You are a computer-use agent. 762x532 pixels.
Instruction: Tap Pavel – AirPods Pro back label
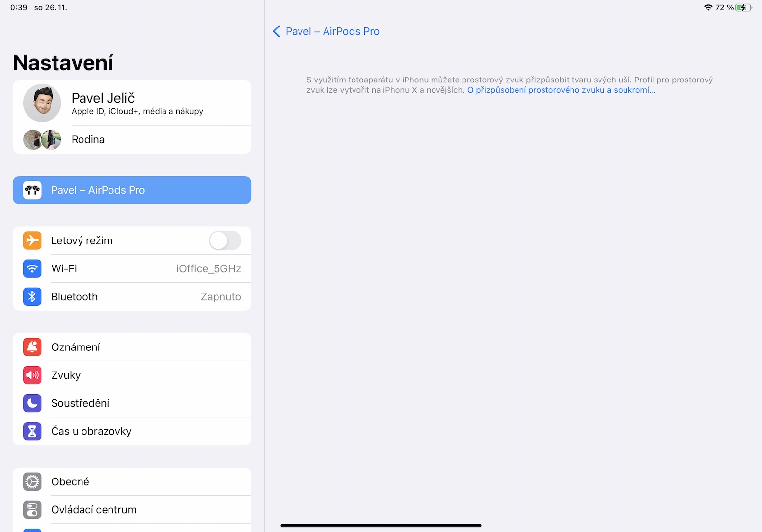pyautogui.click(x=332, y=31)
